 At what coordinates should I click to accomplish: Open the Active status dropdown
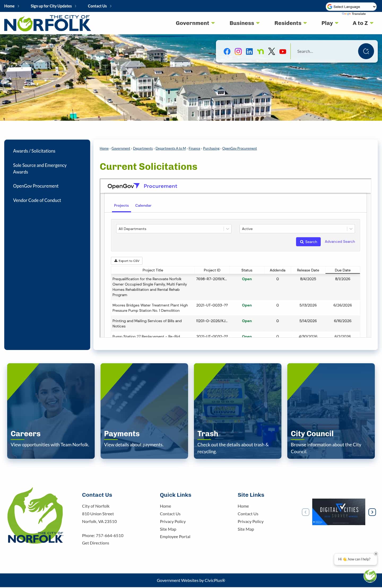point(297,229)
